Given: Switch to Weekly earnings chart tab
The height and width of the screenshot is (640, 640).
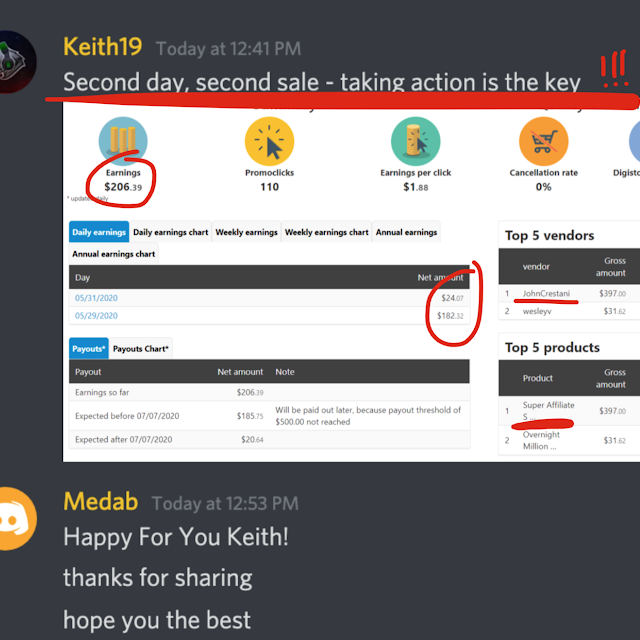Looking at the screenshot, I should (327, 232).
